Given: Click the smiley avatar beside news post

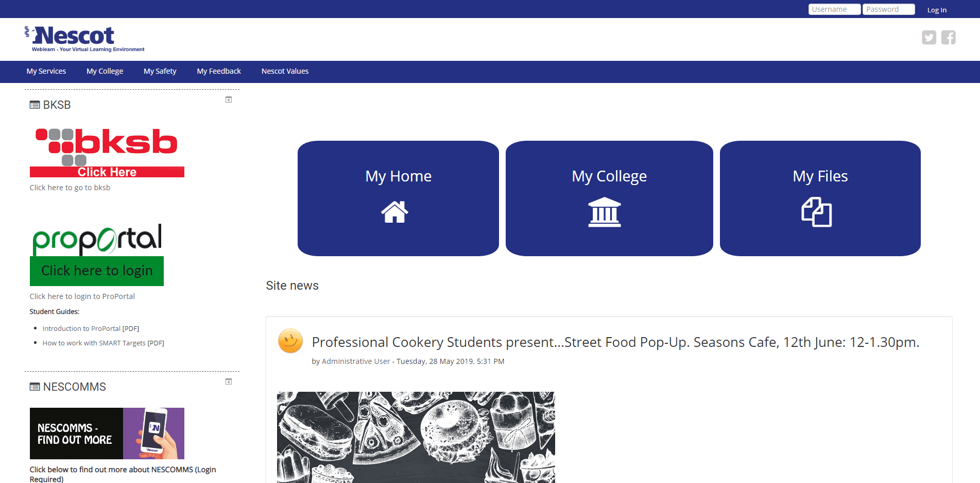Looking at the screenshot, I should [x=290, y=341].
